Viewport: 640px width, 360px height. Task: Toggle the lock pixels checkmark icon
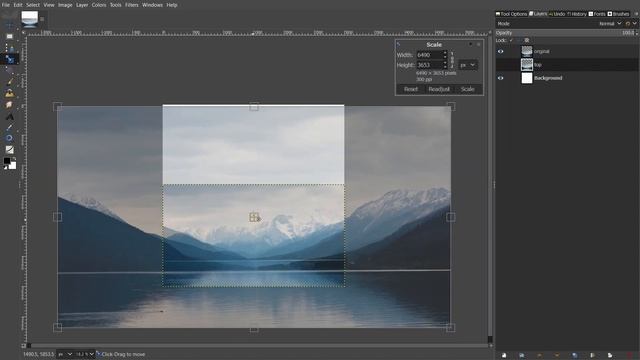click(511, 40)
